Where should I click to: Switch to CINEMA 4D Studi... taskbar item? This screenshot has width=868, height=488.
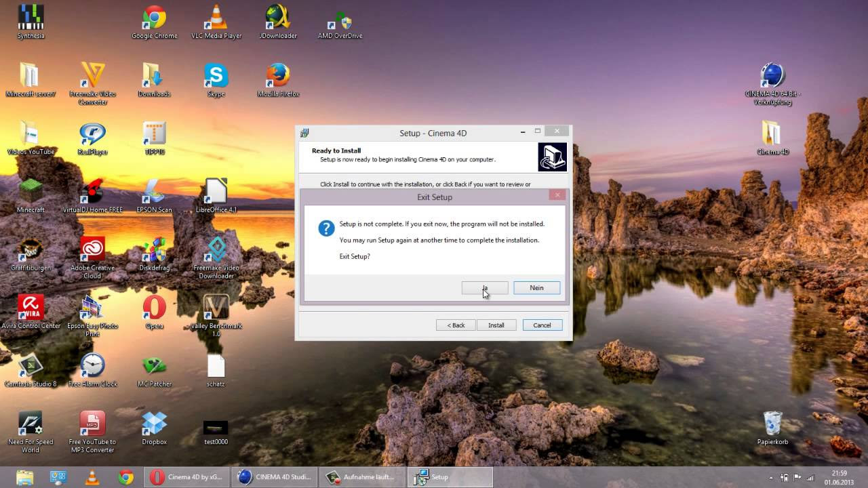(274, 477)
